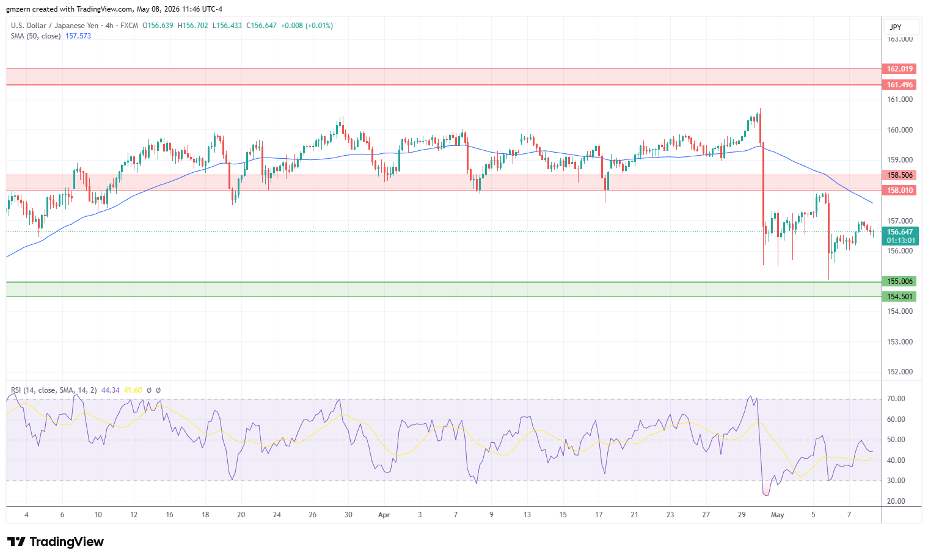Select the U.S. Dollar / Japanese Yen title

(x=54, y=26)
